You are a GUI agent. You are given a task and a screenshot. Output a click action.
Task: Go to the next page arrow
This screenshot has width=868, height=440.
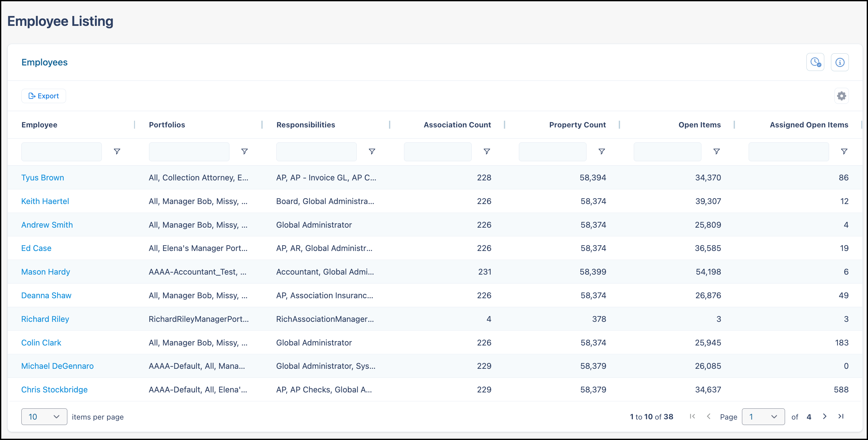[x=825, y=416]
